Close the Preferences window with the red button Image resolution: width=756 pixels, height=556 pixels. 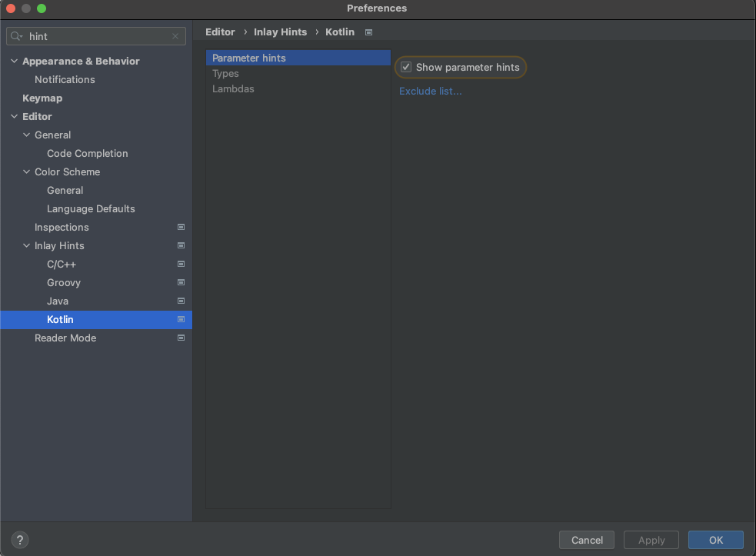[11, 8]
